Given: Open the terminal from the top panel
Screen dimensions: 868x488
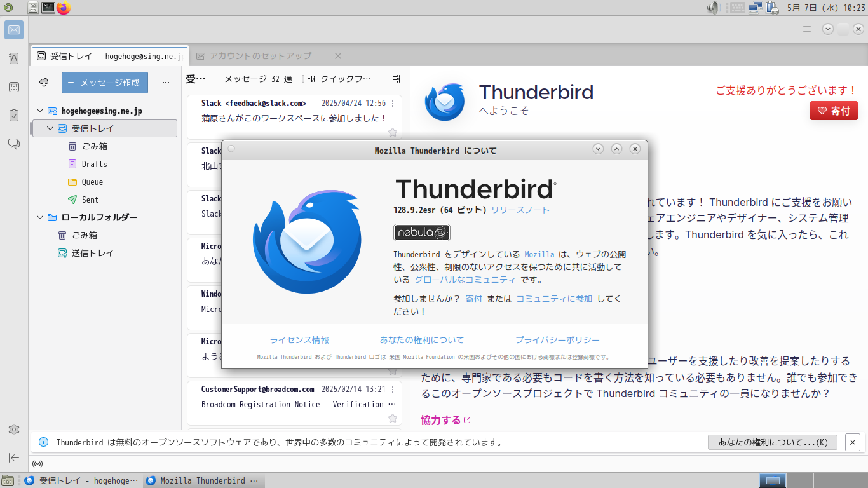Looking at the screenshot, I should 48,8.
